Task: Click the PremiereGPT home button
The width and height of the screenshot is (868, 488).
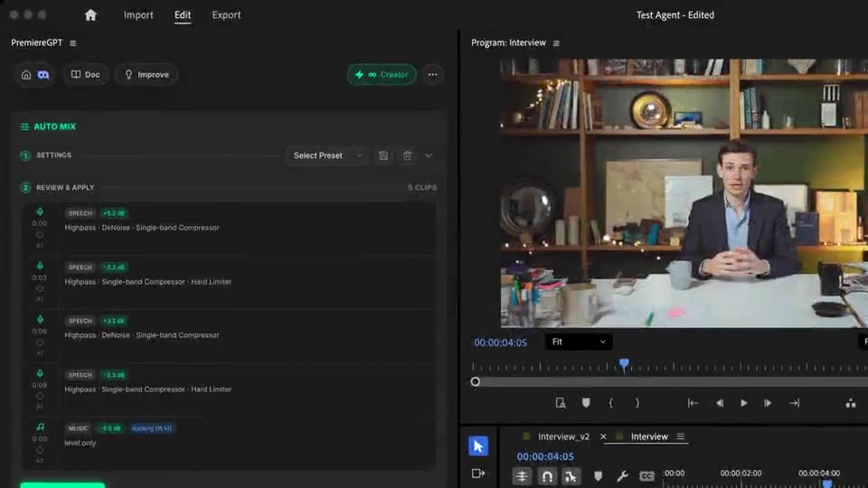Action: tap(26, 75)
